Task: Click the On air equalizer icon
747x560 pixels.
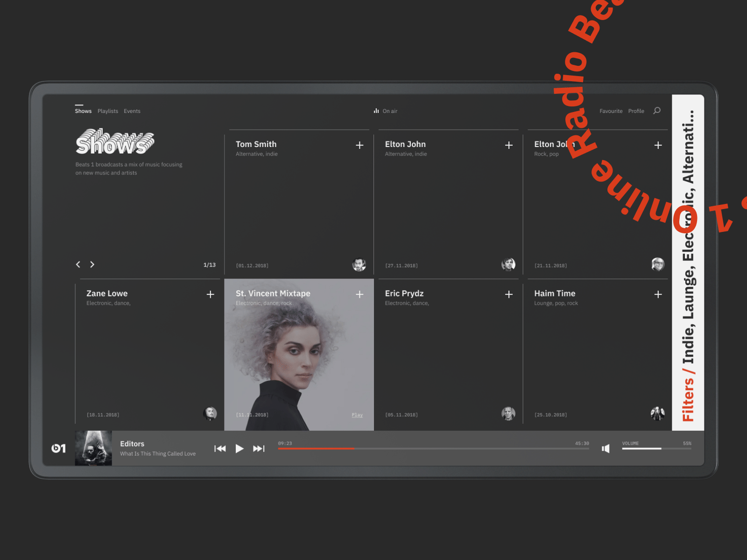Action: (x=376, y=111)
